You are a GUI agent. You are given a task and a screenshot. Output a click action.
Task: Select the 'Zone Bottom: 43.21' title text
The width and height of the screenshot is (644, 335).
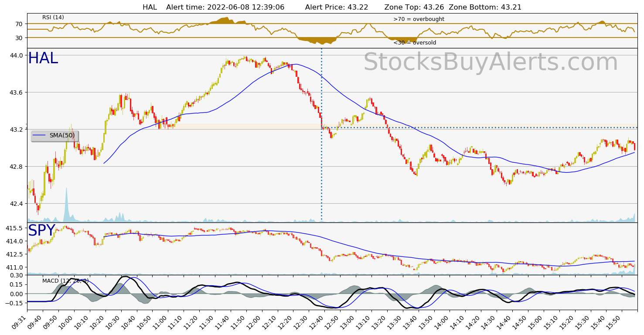tap(485, 7)
